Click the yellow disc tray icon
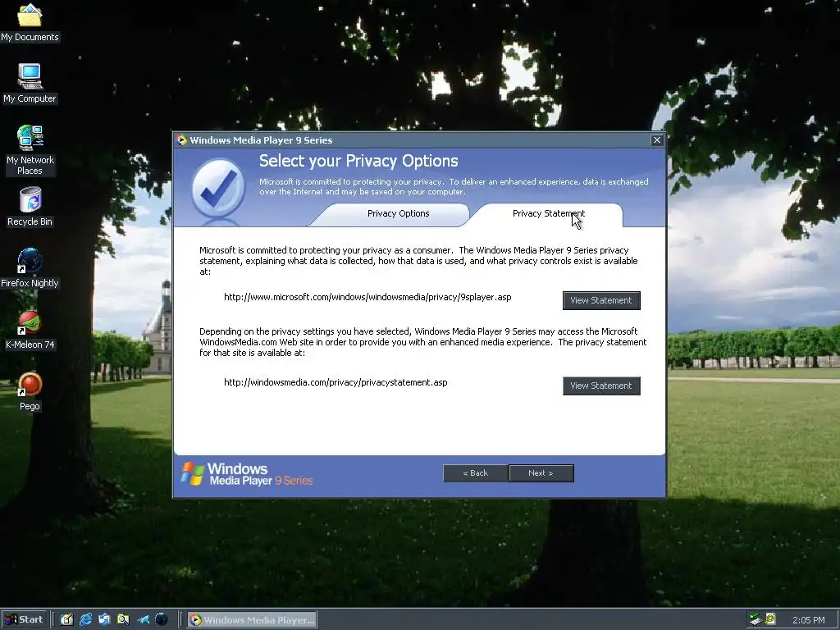The width and height of the screenshot is (840, 630). tap(770, 619)
